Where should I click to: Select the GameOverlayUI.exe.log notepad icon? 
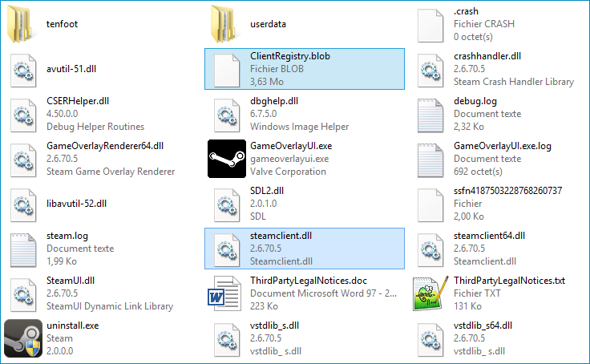click(430, 160)
